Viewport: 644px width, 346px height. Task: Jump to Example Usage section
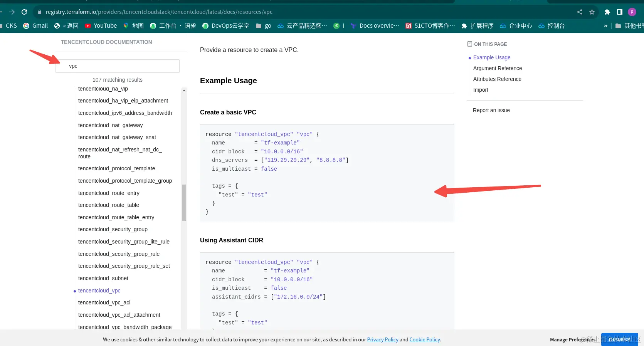click(x=492, y=57)
